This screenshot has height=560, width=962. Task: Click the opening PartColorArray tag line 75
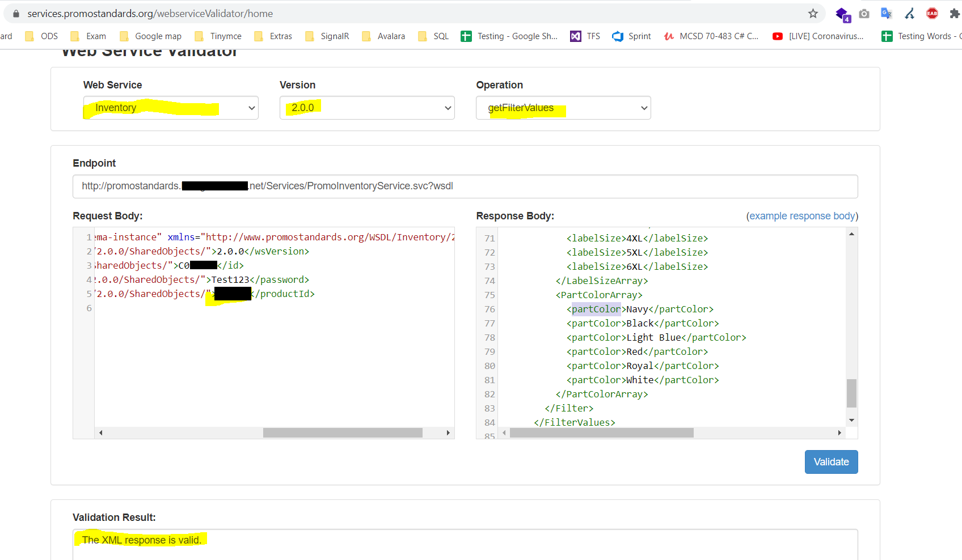pyautogui.click(x=599, y=295)
